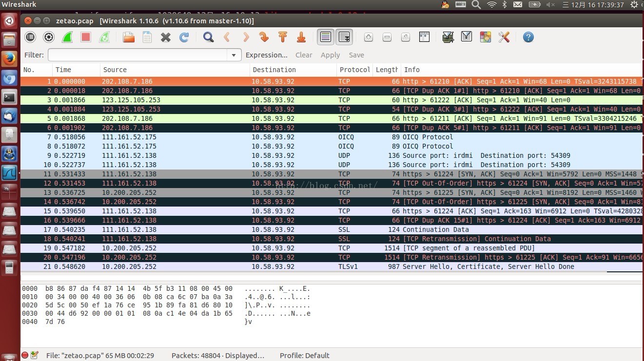Open system clock 12月 16 17:39:37
This screenshot has height=361, width=644.
pos(593,5)
